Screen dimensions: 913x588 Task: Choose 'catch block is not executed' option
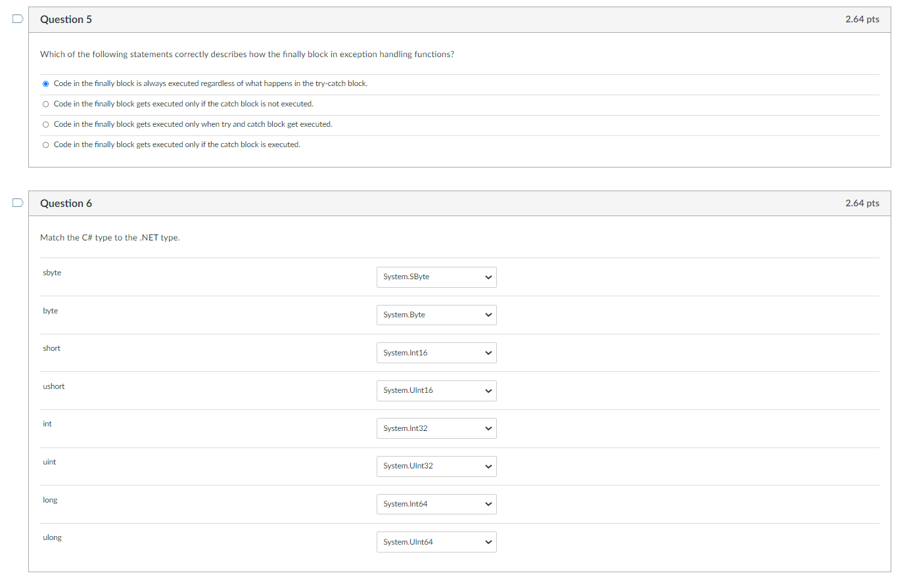[x=45, y=104]
